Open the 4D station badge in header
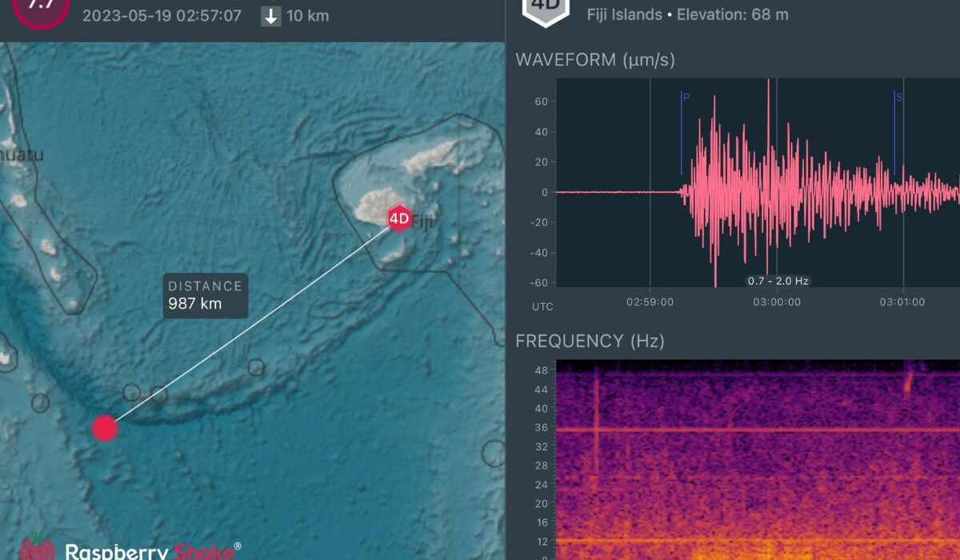 click(x=546, y=8)
